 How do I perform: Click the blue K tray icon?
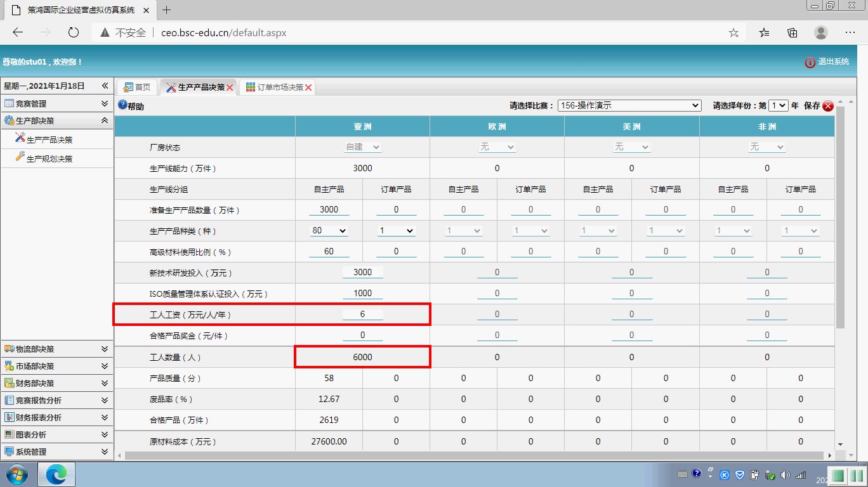[725, 474]
